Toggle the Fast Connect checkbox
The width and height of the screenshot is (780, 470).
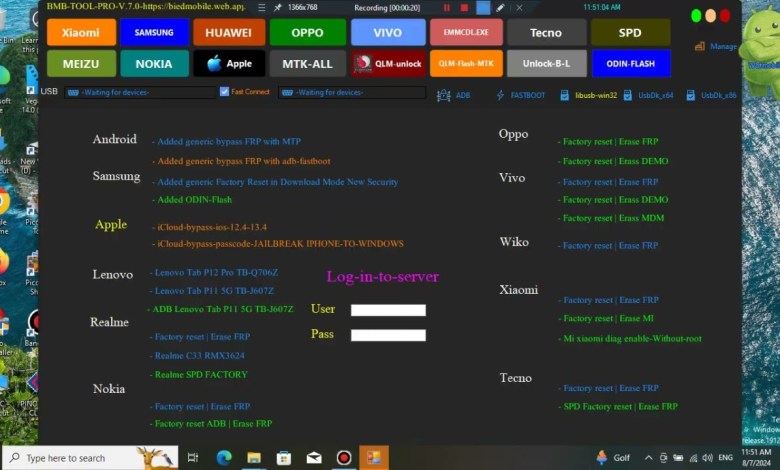(x=224, y=92)
